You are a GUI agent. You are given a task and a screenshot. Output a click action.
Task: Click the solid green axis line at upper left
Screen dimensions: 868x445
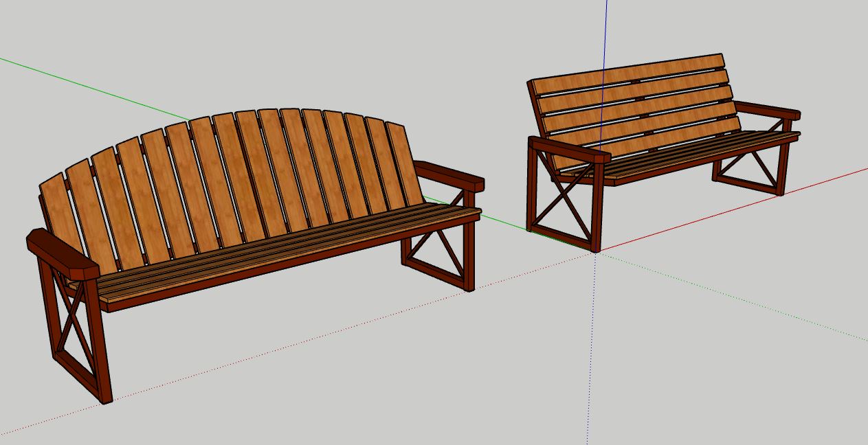tap(89, 88)
